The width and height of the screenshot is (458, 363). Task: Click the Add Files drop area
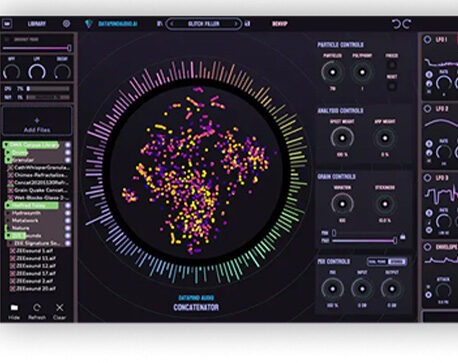click(37, 121)
